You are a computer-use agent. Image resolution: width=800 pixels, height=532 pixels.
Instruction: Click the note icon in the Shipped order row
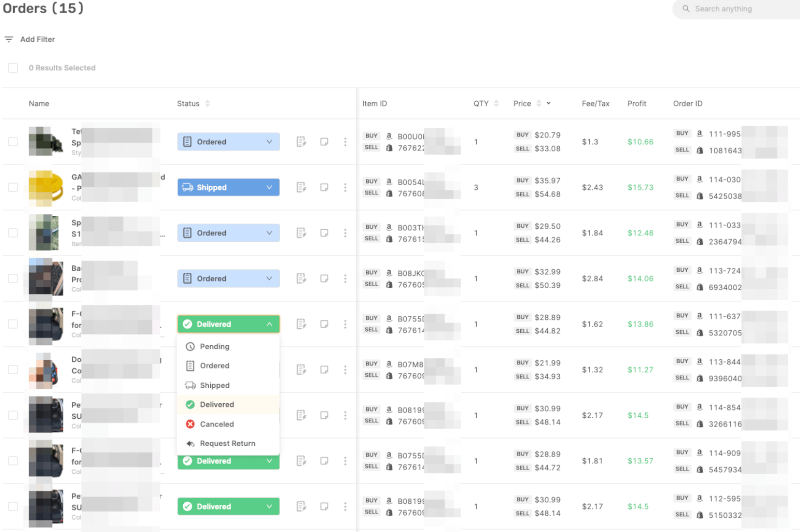pyautogui.click(x=324, y=188)
